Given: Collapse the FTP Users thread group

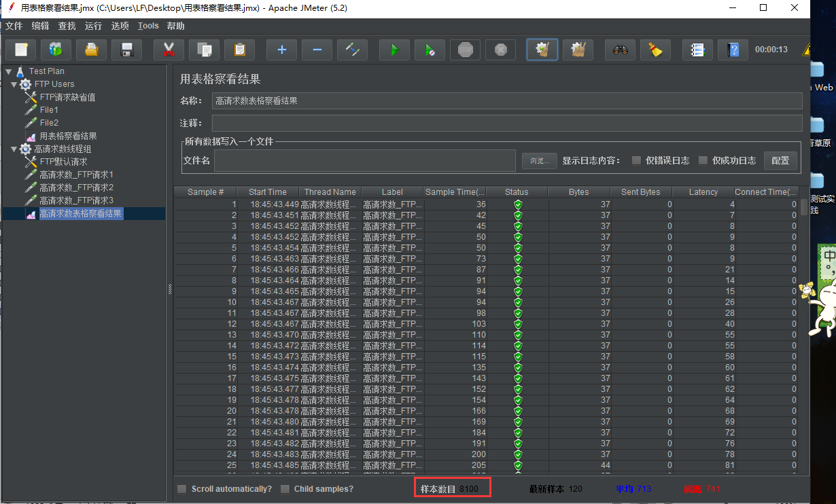Looking at the screenshot, I should 14,84.
